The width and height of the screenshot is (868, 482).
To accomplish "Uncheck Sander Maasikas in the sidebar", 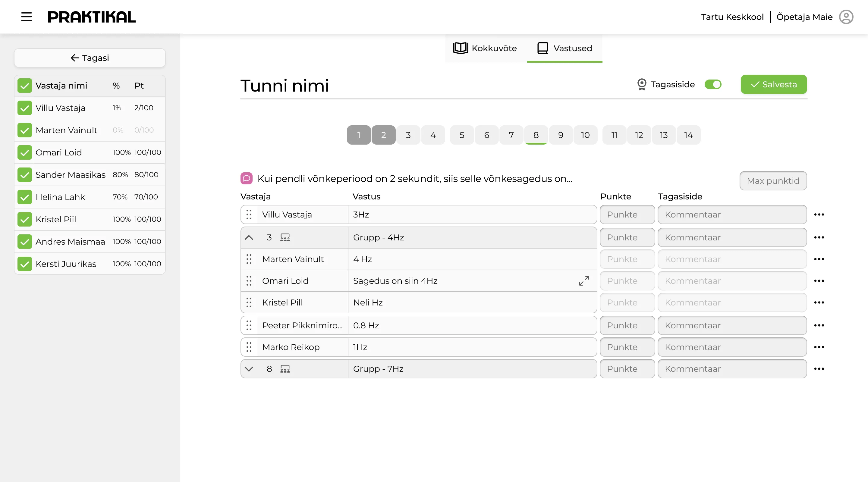I will pos(25,174).
